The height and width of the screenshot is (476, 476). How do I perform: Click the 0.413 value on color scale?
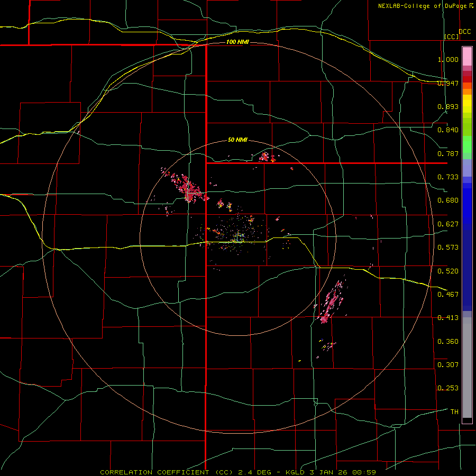[x=448, y=318]
